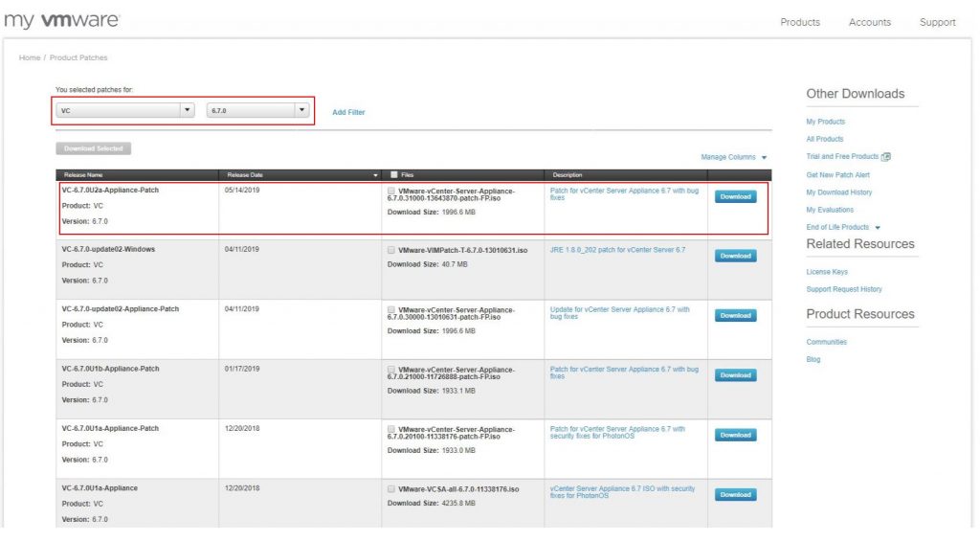Download the VC-6.7.0U1a-Appliance ISO

735,494
